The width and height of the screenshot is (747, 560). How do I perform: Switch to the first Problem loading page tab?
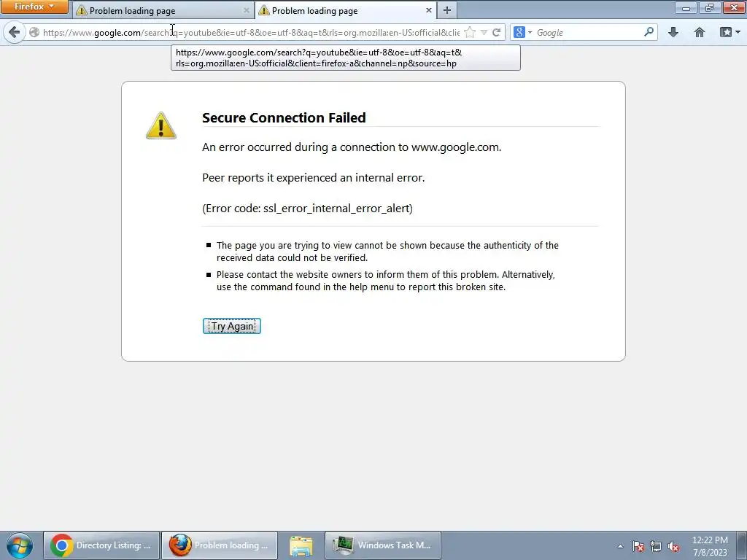pos(163,10)
